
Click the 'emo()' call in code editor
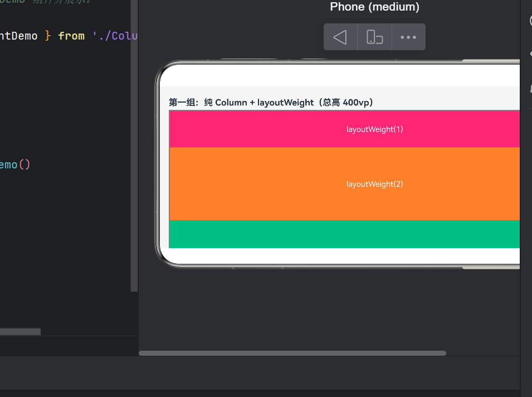15,165
